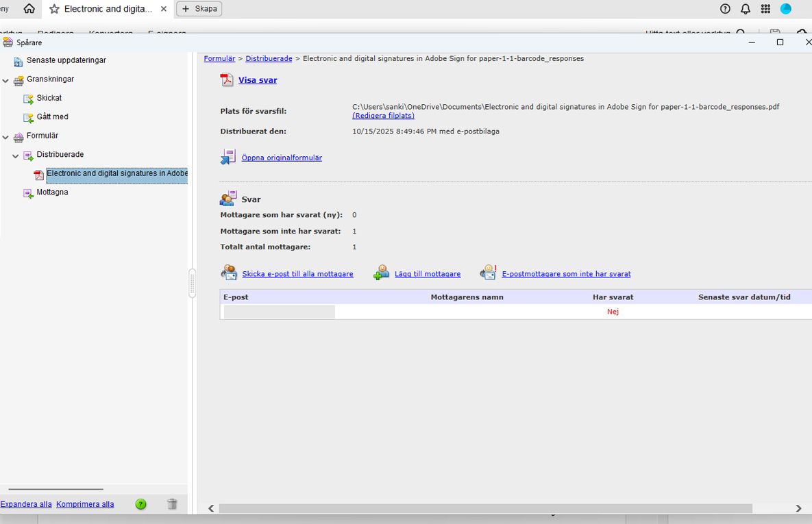The image size is (812, 524).
Task: Collapse the Formulär tree node
Action: point(5,137)
